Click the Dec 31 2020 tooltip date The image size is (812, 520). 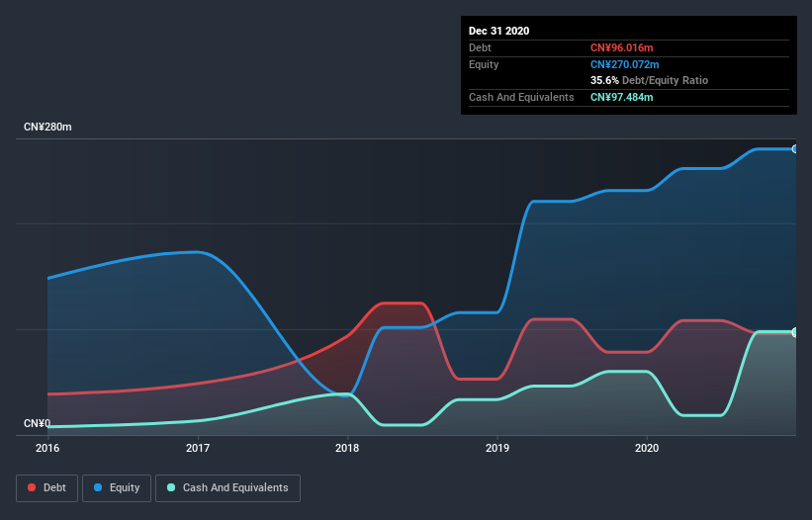[498, 31]
